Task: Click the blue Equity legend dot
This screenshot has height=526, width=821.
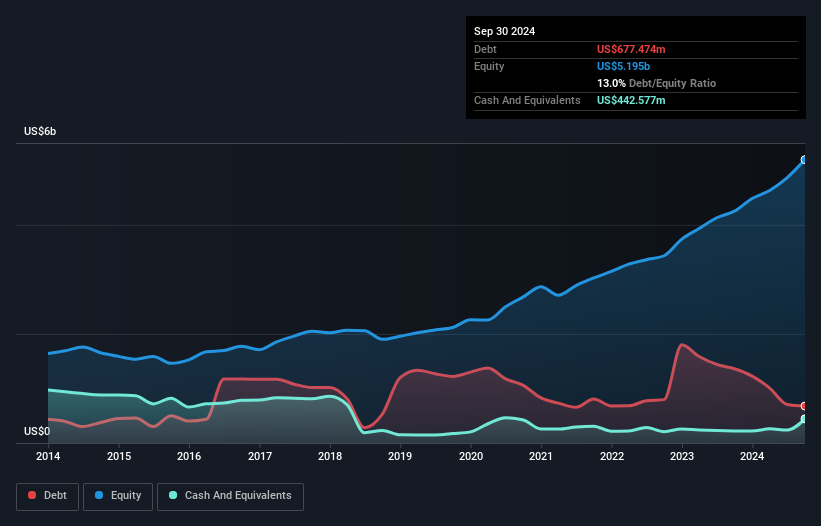Action: point(98,495)
